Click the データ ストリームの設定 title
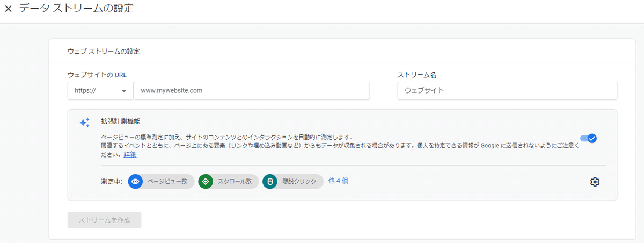The height and width of the screenshot is (243, 644). [76, 9]
